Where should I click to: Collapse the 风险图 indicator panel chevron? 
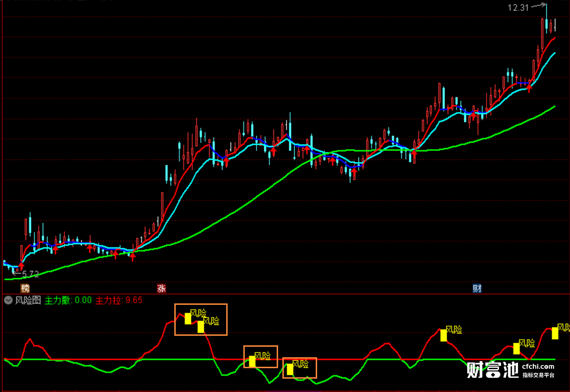(x=8, y=301)
